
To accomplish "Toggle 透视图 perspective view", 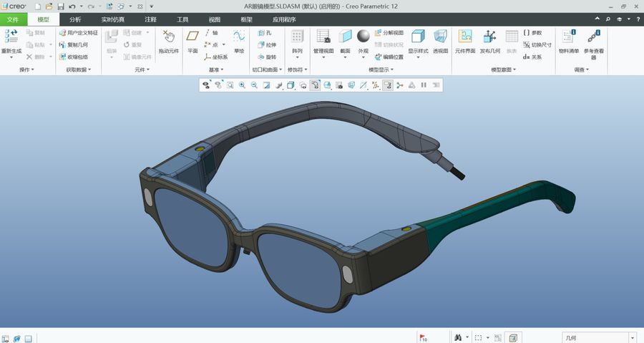I will pyautogui.click(x=440, y=41).
